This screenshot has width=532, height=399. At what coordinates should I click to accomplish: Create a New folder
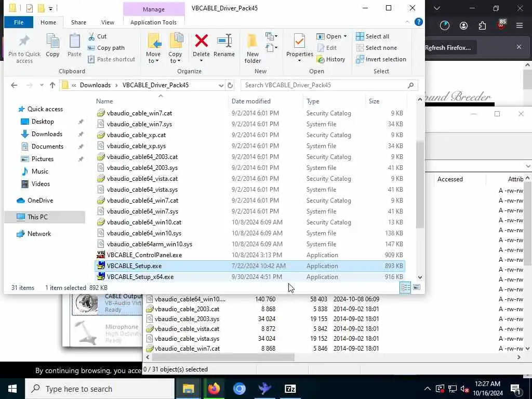(253, 48)
